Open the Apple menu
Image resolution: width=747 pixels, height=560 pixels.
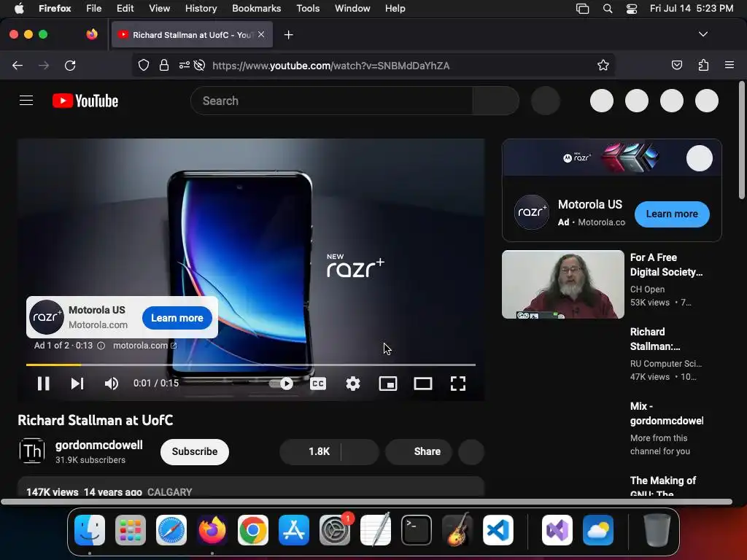point(19,9)
